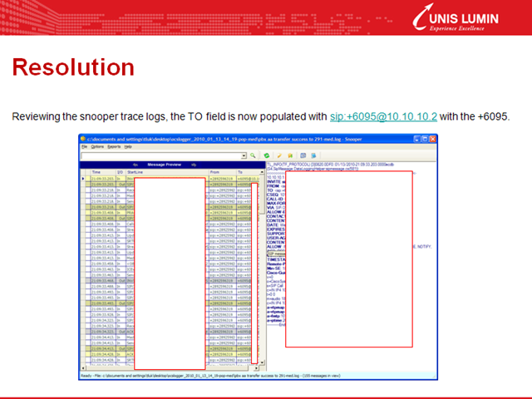Open the Help menu
The height and width of the screenshot is (399, 532).
pos(128,146)
